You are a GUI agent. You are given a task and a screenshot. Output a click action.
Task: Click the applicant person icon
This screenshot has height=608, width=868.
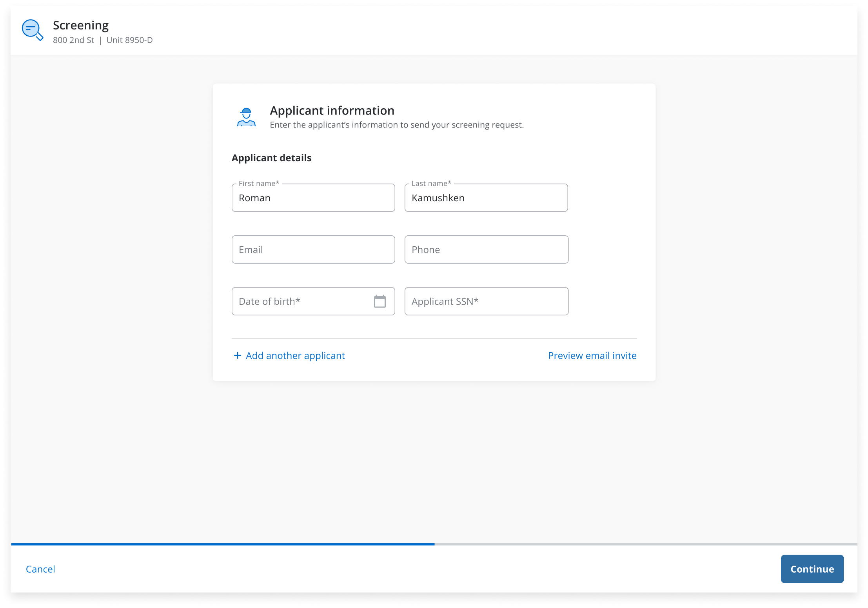tap(246, 117)
